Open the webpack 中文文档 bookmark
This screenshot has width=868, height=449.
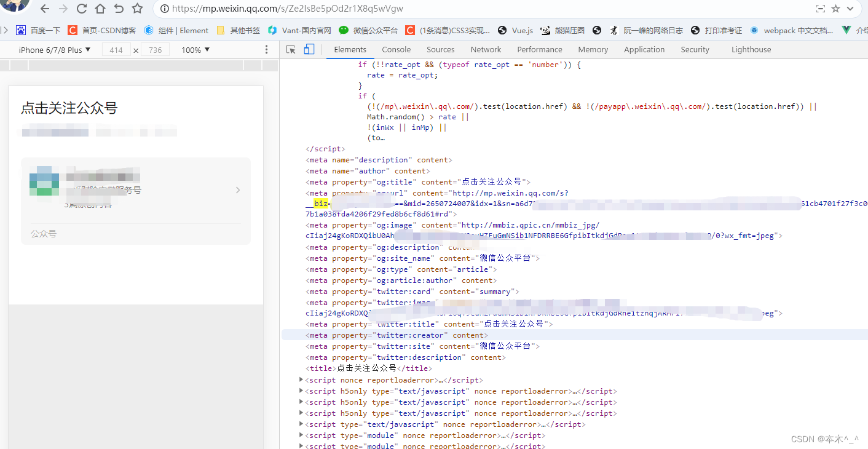(x=792, y=30)
